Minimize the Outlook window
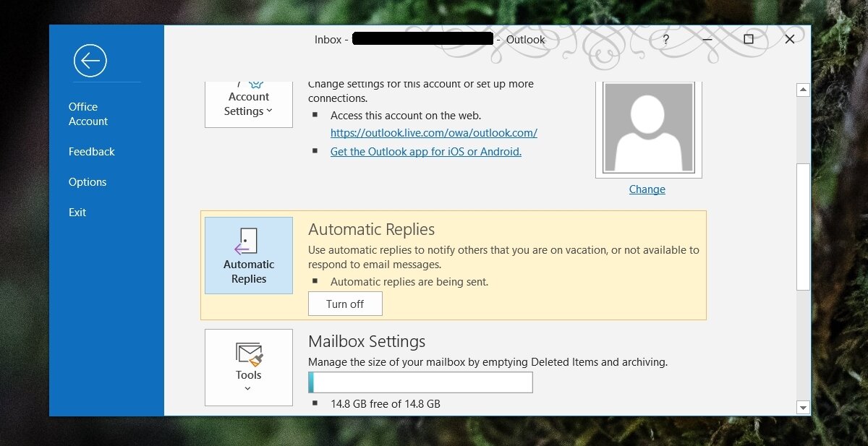868x446 pixels. (x=707, y=40)
